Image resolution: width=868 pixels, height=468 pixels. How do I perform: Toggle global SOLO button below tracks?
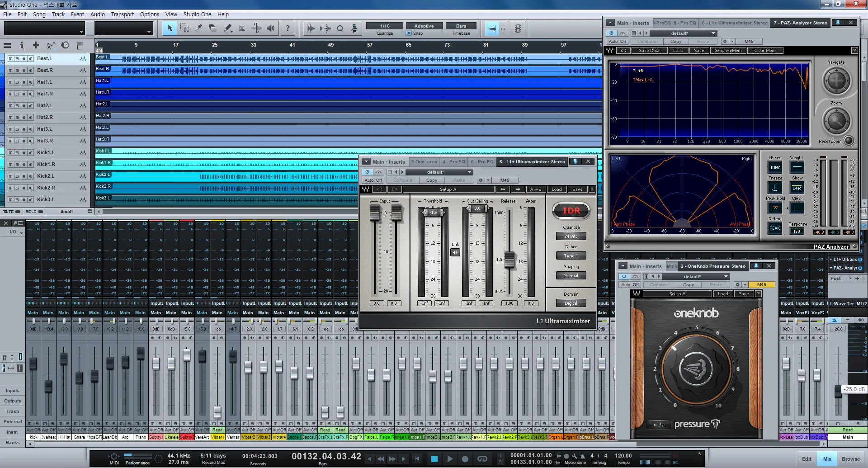[x=34, y=211]
